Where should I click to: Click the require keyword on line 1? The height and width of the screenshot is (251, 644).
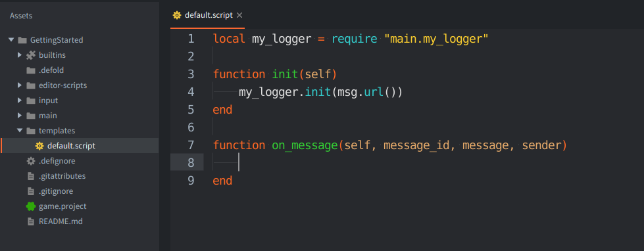click(355, 39)
